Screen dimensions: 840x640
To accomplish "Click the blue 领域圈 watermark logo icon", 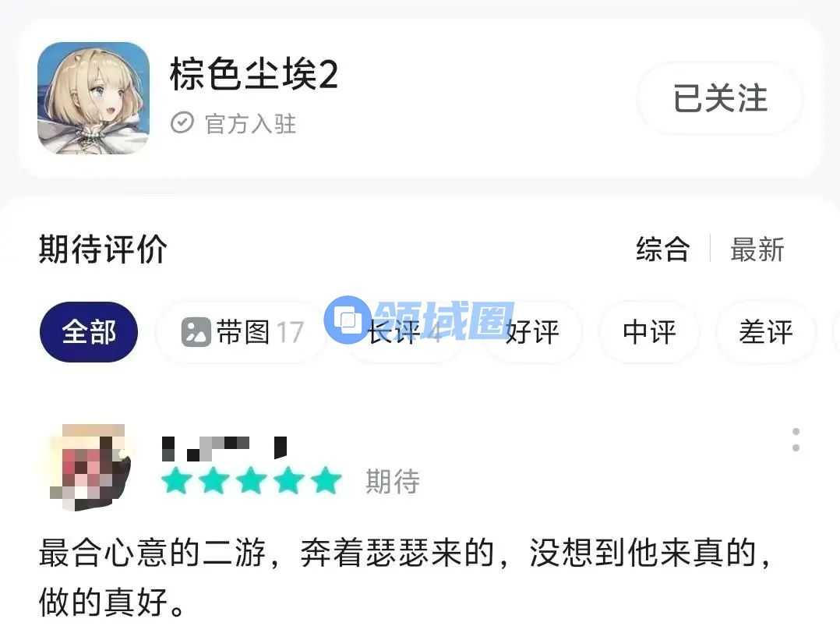I will [x=348, y=320].
